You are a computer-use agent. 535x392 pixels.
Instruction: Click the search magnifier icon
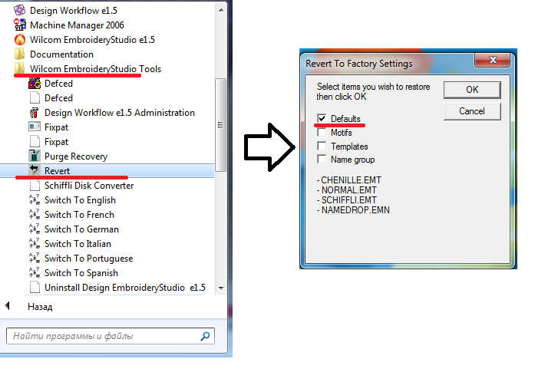(205, 336)
